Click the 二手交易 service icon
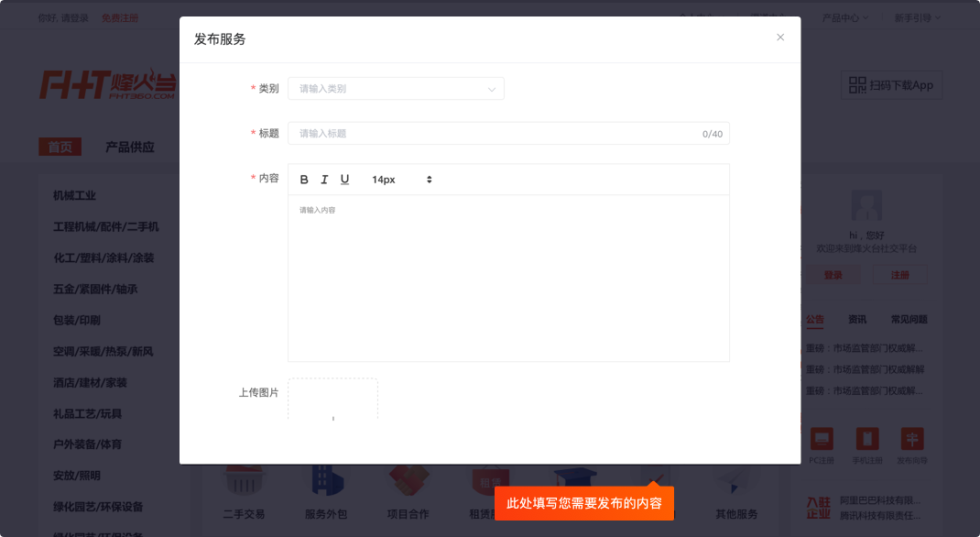980x537 pixels. 244,483
